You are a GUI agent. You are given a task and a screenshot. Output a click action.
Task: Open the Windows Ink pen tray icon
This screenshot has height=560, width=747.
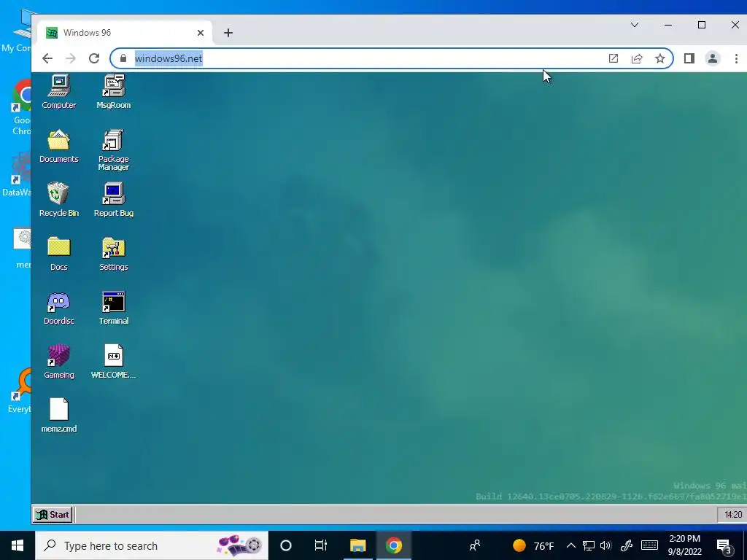coord(627,545)
